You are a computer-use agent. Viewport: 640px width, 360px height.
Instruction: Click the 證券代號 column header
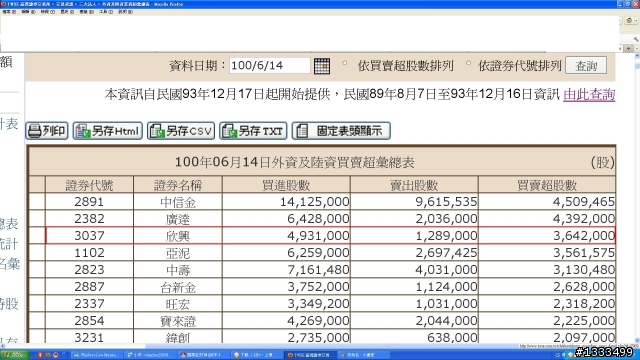(89, 185)
